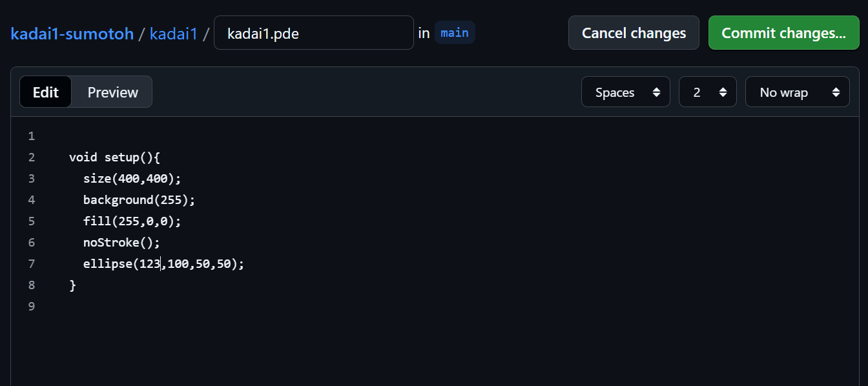Viewport: 868px width, 386px height.
Task: Click line number 1 in gutter
Action: click(31, 136)
